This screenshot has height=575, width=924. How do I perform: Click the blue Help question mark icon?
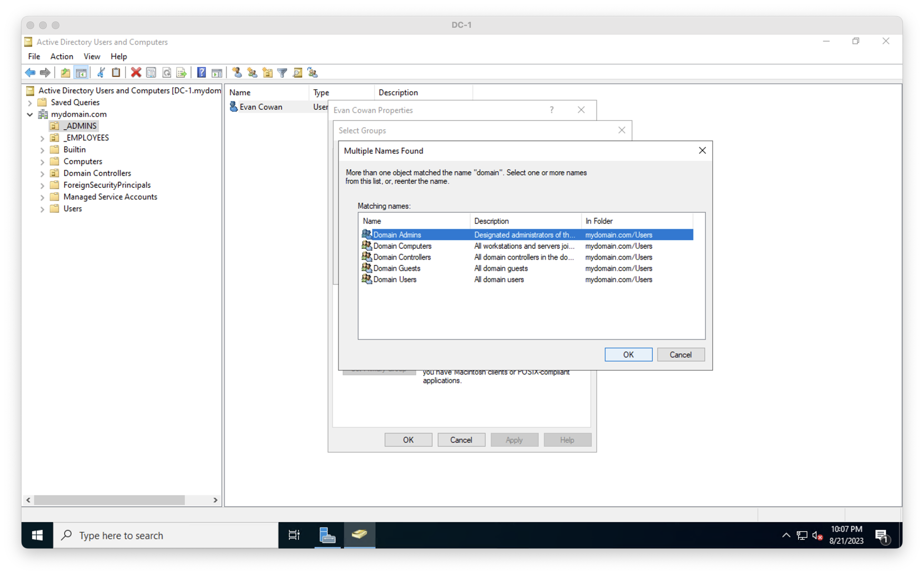(201, 72)
